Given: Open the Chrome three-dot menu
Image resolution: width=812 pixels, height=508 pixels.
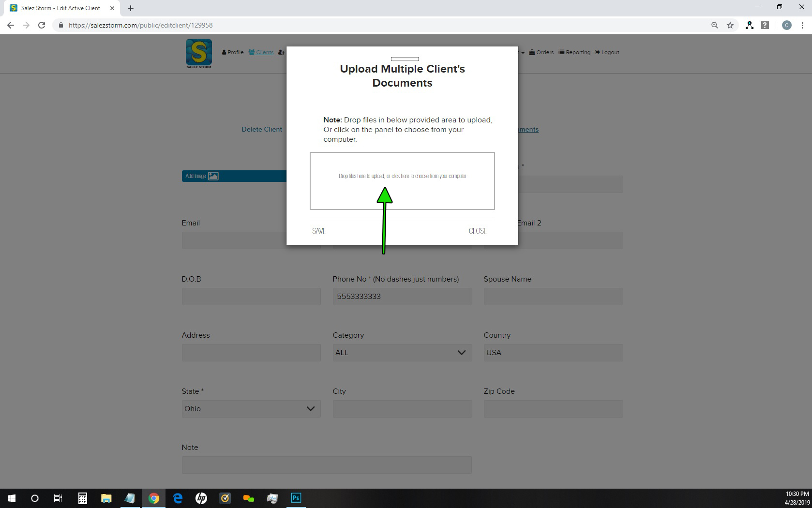Looking at the screenshot, I should (802, 25).
